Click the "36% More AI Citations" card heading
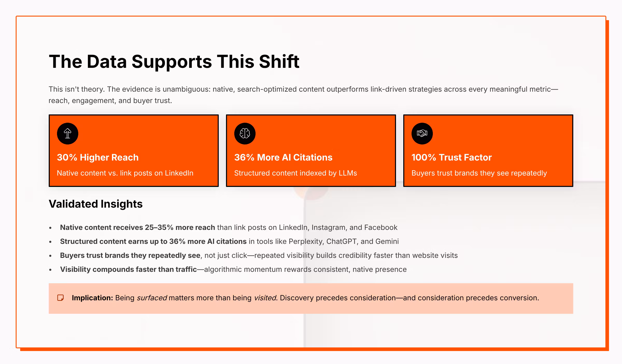This screenshot has height=364, width=622. 283,157
